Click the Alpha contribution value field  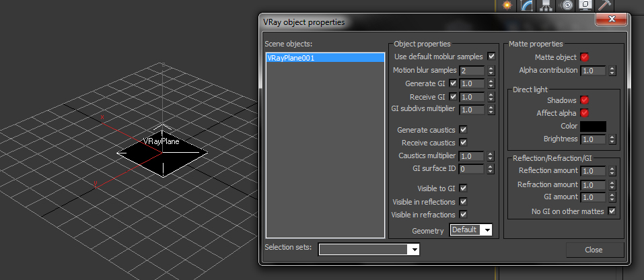click(x=593, y=71)
